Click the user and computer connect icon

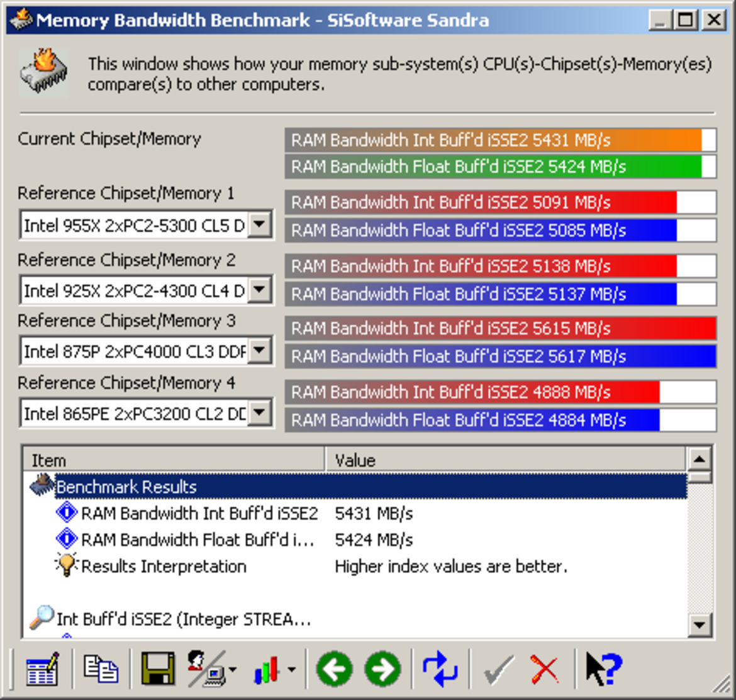pos(206,669)
